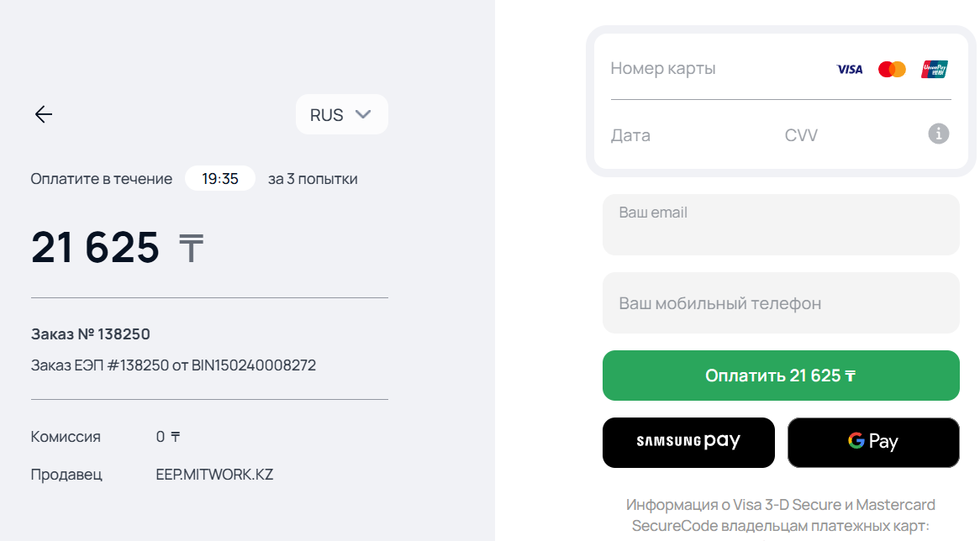Select the CVV input field

840,135
